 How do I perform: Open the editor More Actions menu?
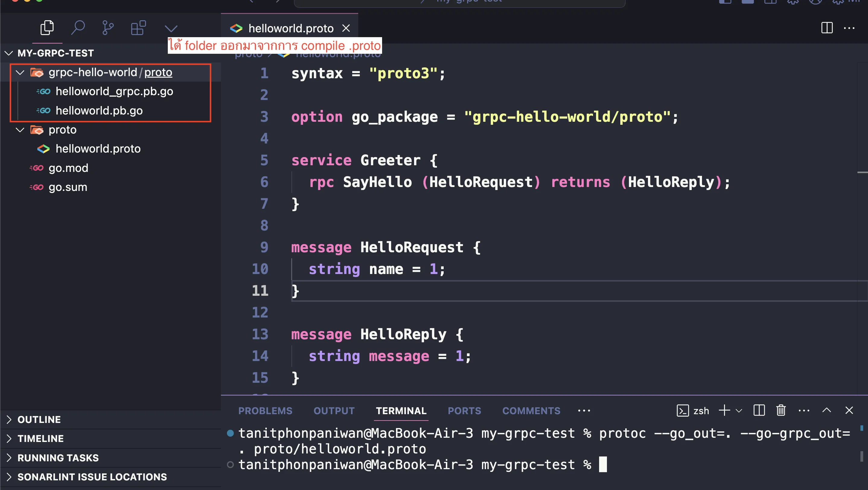(x=849, y=28)
